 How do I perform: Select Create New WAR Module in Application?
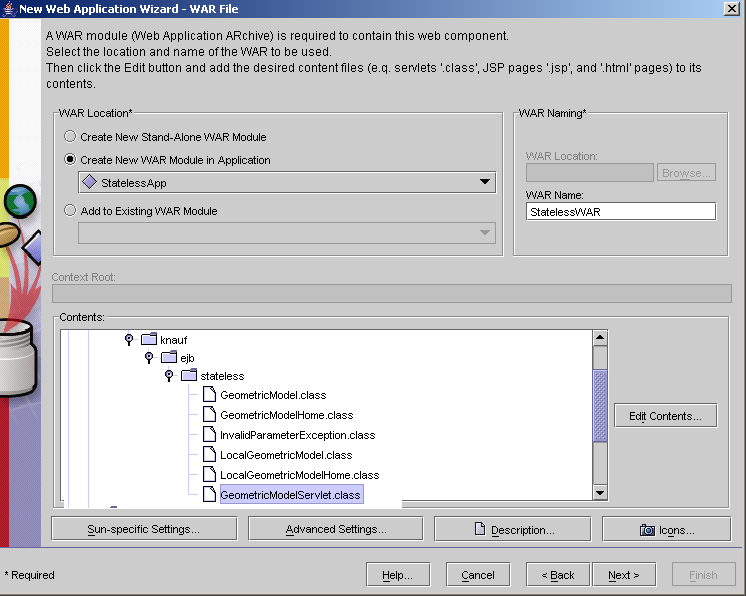pyautogui.click(x=70, y=159)
